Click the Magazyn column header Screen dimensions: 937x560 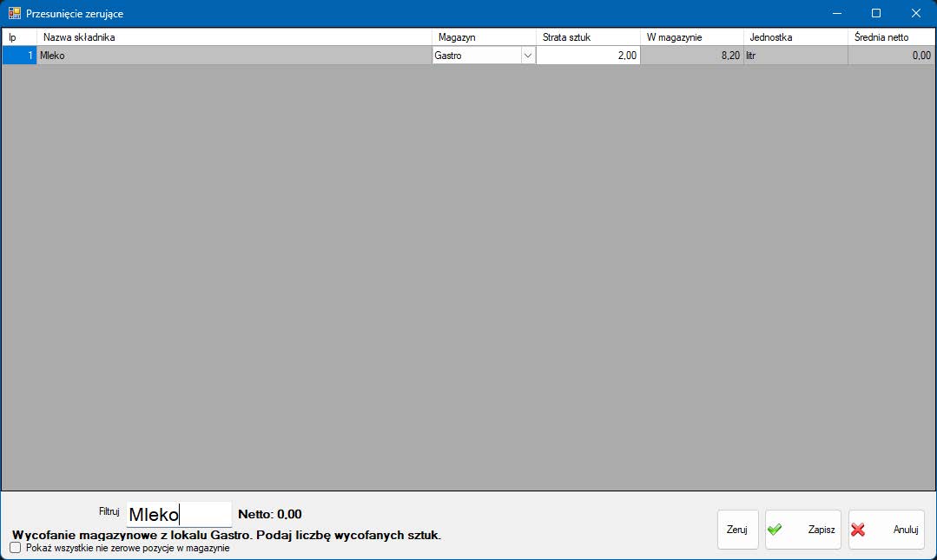[484, 37]
